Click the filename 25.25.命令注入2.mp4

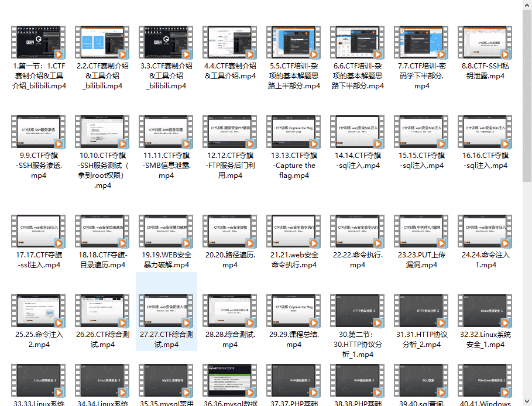point(39,339)
